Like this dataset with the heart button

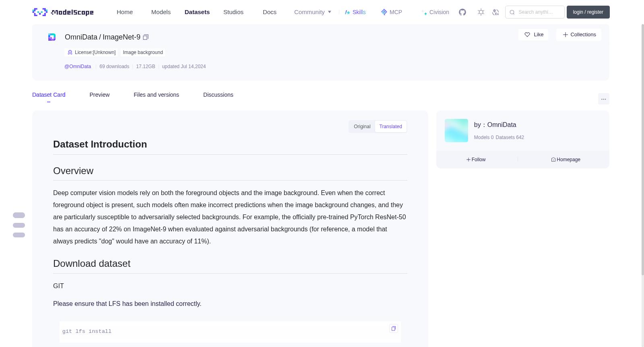click(x=533, y=35)
